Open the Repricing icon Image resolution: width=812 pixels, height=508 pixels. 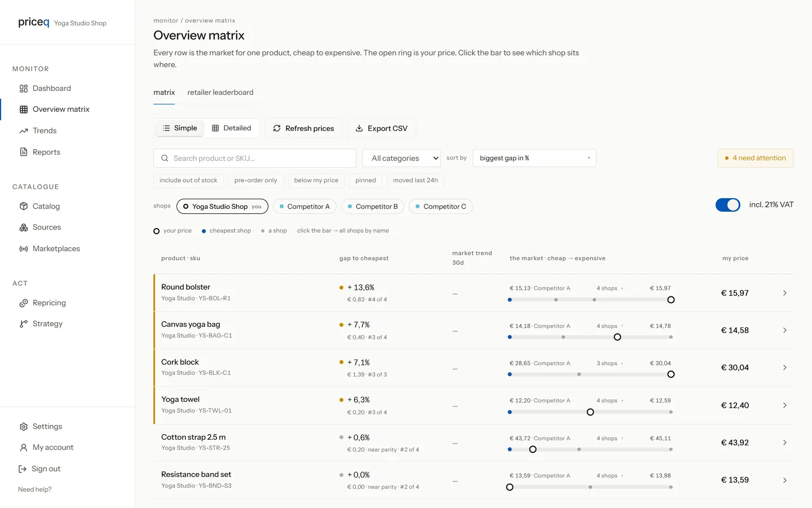click(24, 303)
